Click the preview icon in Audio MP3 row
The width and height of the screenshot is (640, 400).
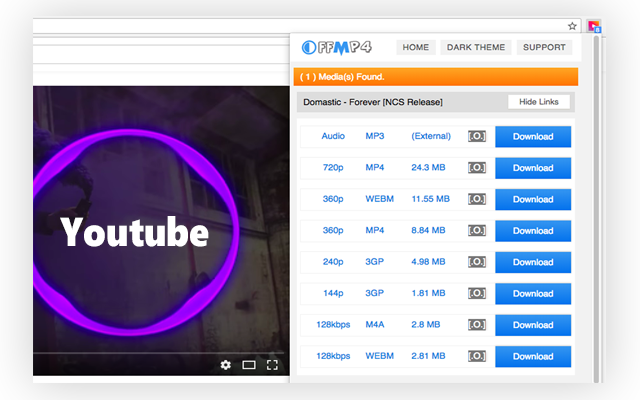tap(477, 136)
